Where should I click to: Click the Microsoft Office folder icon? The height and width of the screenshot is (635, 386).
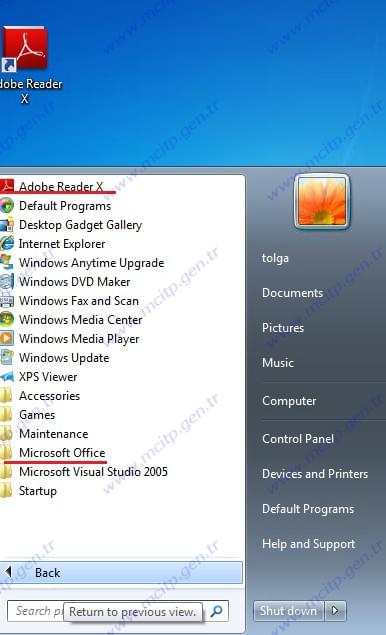point(6,453)
